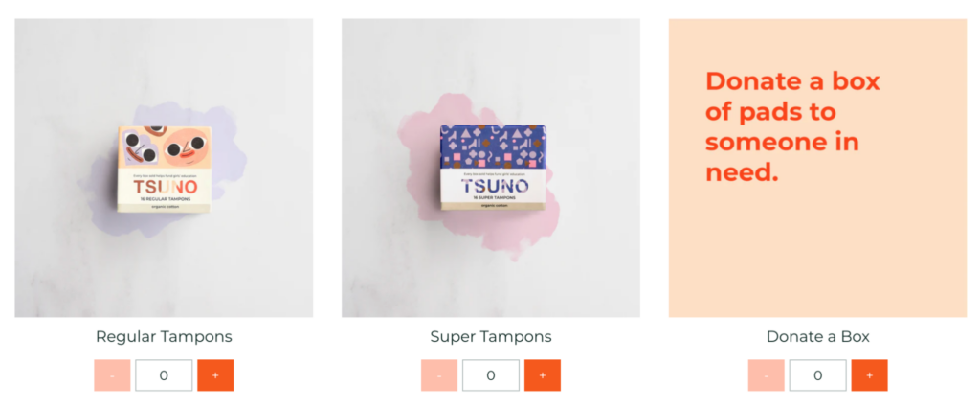Screen dimensions: 980x408
Task: Decrease Regular Tampons quantity with minus button
Action: click(113, 375)
